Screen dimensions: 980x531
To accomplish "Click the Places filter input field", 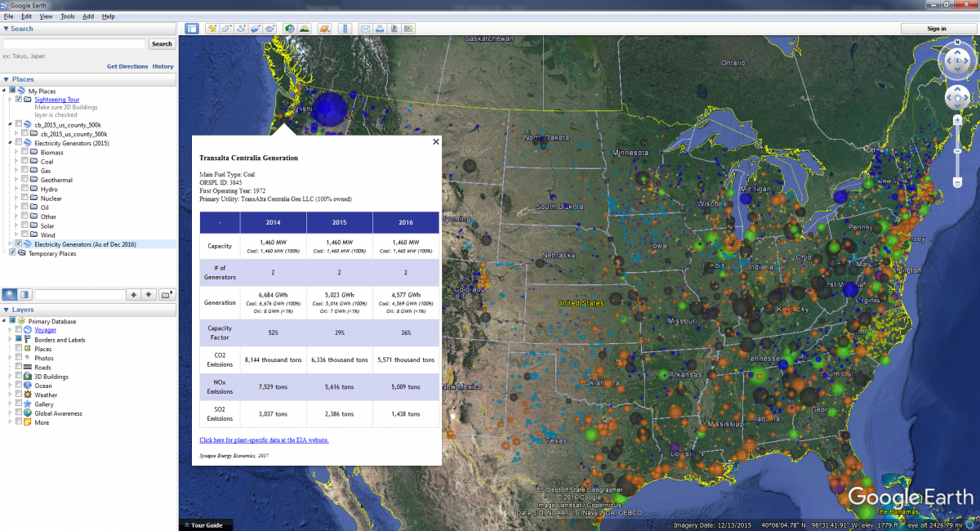I will [x=78, y=294].
